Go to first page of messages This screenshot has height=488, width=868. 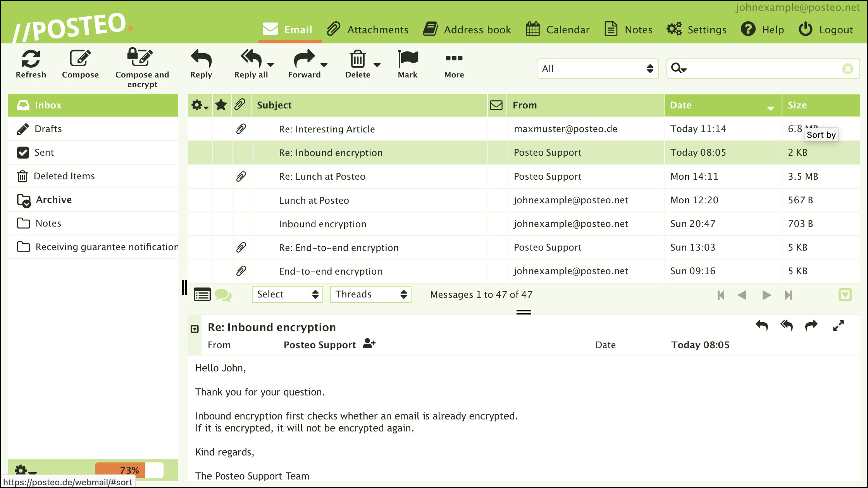click(721, 295)
